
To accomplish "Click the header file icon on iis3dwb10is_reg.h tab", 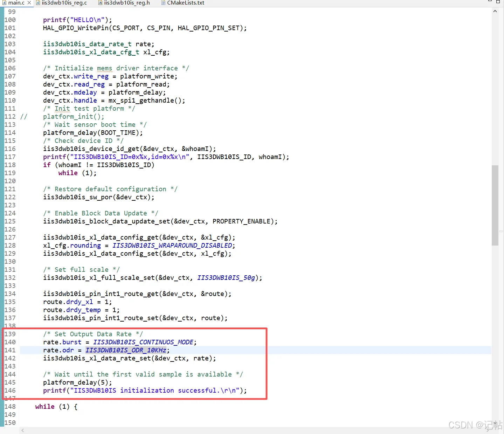I will (100, 3).
